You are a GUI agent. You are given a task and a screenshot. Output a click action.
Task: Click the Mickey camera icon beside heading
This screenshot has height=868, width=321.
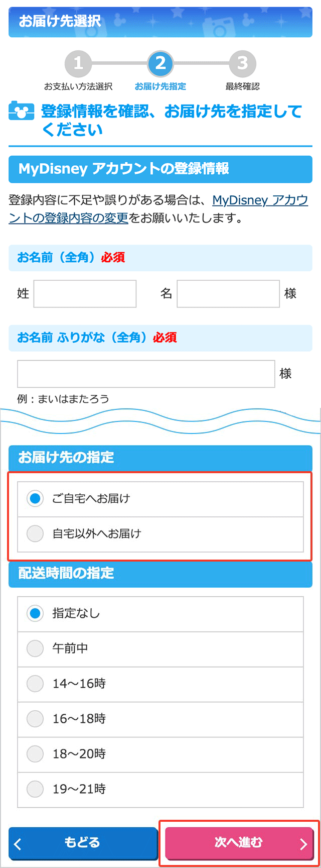pyautogui.click(x=22, y=111)
